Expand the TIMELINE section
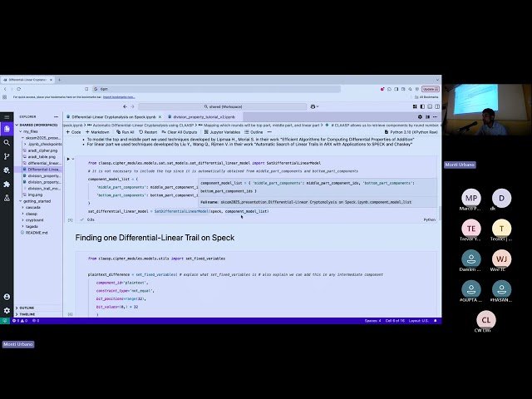Screen dimensions: 532x399 [27, 314]
